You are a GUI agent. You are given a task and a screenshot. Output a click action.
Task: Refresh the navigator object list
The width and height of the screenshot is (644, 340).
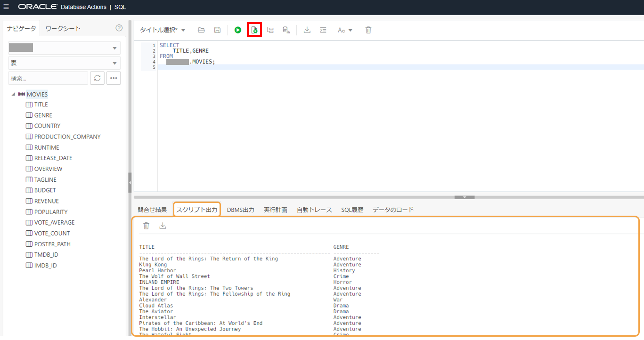pos(97,78)
